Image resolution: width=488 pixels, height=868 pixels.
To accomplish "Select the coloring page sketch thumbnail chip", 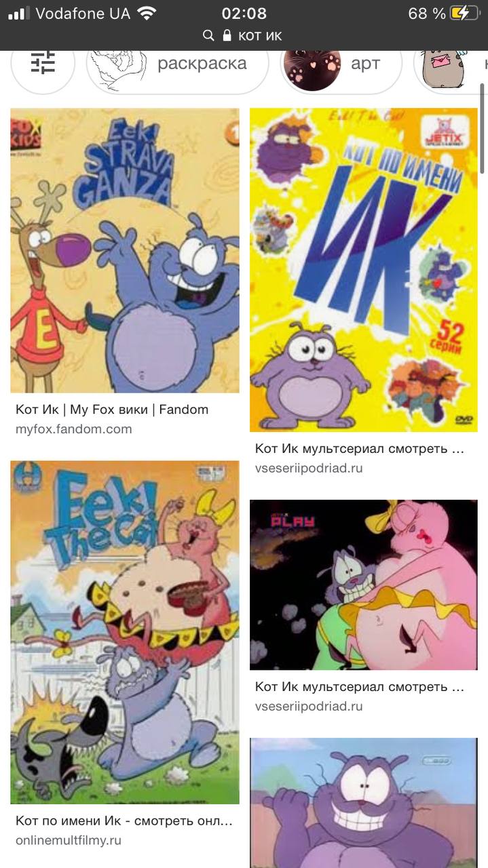I will (119, 65).
